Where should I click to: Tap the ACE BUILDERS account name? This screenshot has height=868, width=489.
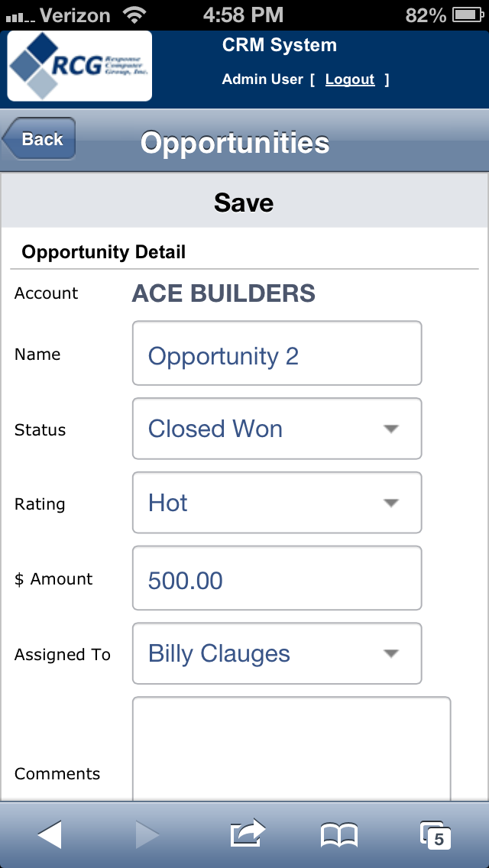[x=224, y=293]
